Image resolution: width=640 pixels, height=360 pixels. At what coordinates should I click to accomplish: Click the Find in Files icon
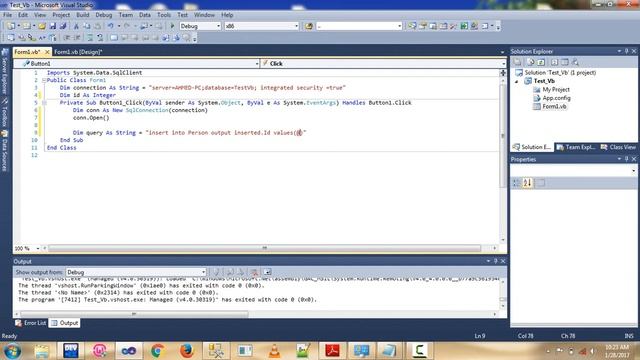pyautogui.click(x=309, y=26)
